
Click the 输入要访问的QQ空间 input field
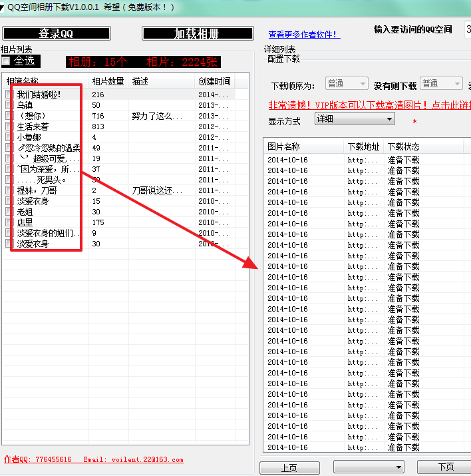tap(468, 29)
